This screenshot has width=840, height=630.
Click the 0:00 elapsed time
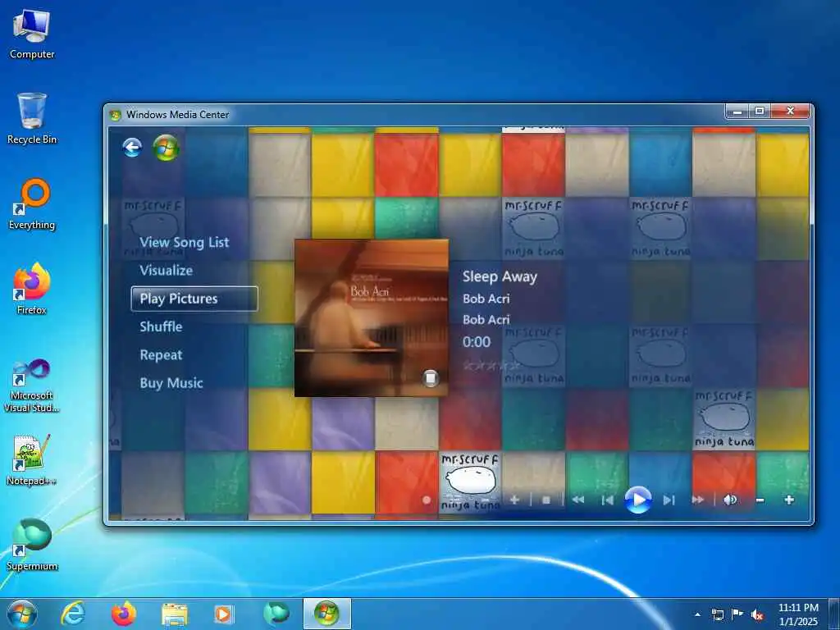tap(477, 342)
